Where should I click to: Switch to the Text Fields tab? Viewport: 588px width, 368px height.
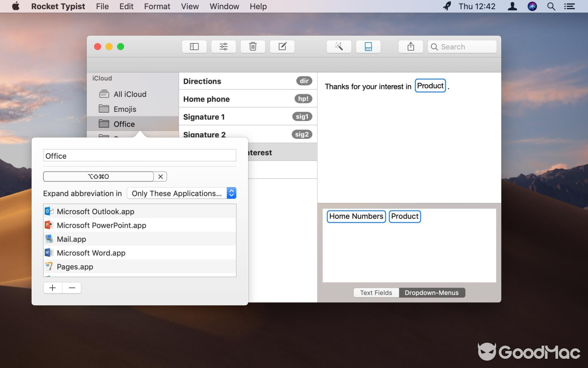(376, 293)
